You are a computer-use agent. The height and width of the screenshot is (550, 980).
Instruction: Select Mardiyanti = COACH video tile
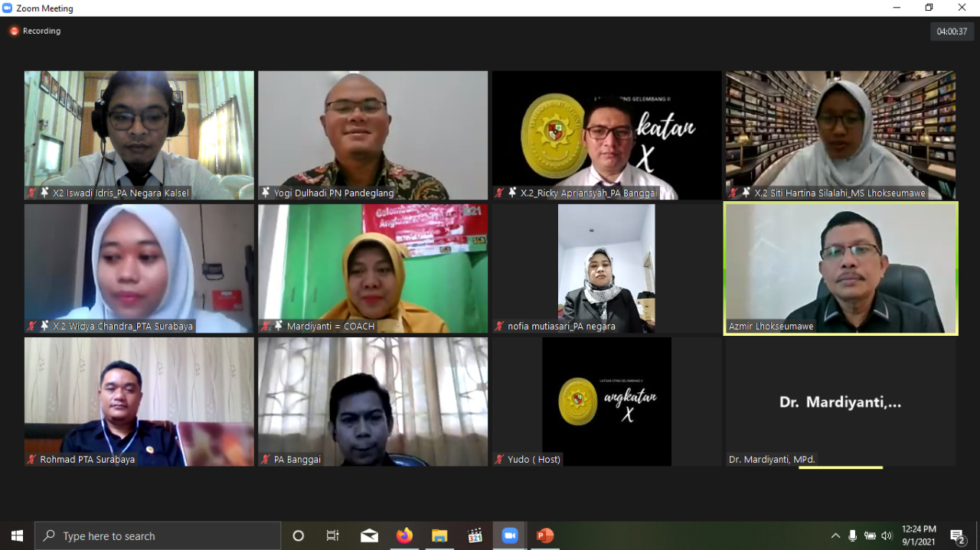coord(373,268)
